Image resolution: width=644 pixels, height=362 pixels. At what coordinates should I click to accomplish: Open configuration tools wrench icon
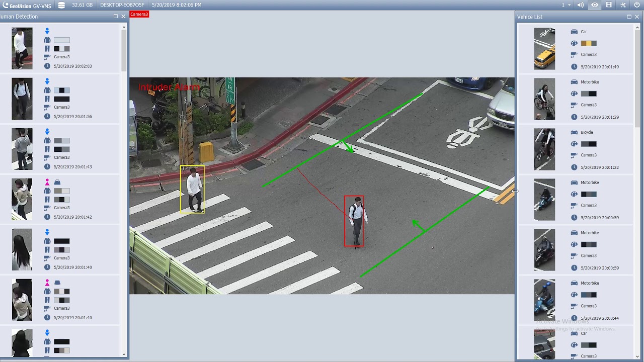623,5
